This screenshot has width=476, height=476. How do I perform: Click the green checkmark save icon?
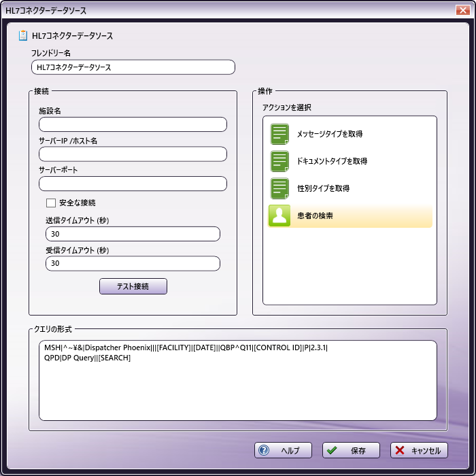click(332, 450)
